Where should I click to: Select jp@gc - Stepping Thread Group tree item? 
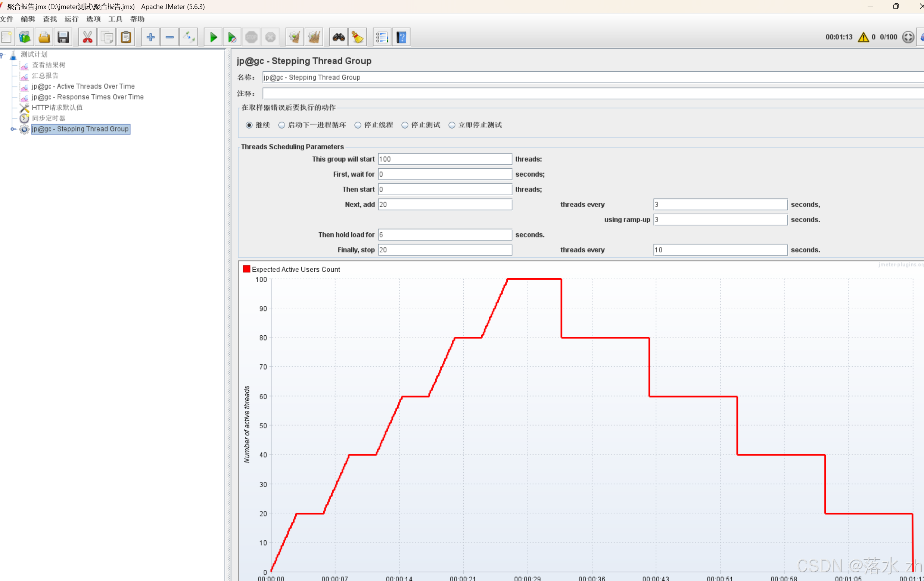[80, 129]
